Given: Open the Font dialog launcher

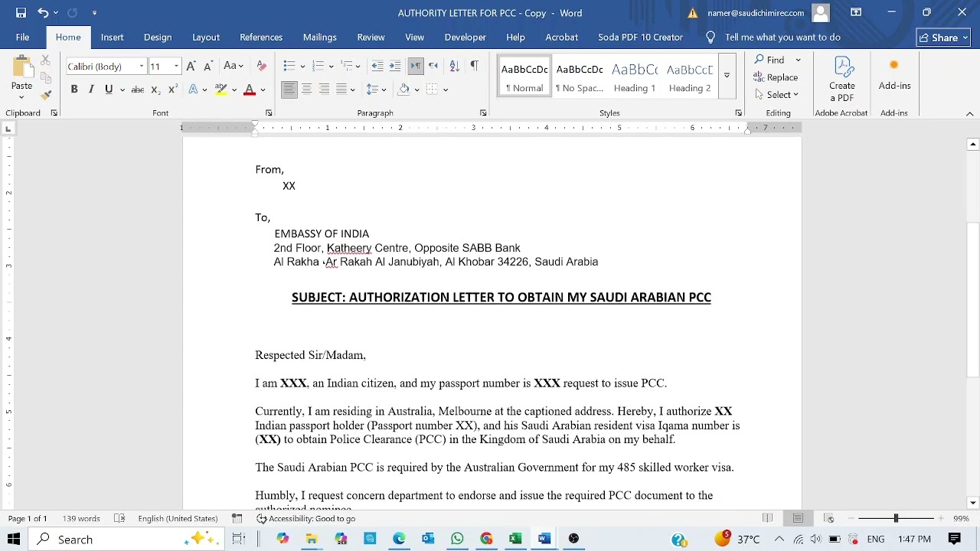Looking at the screenshot, I should coord(269,113).
